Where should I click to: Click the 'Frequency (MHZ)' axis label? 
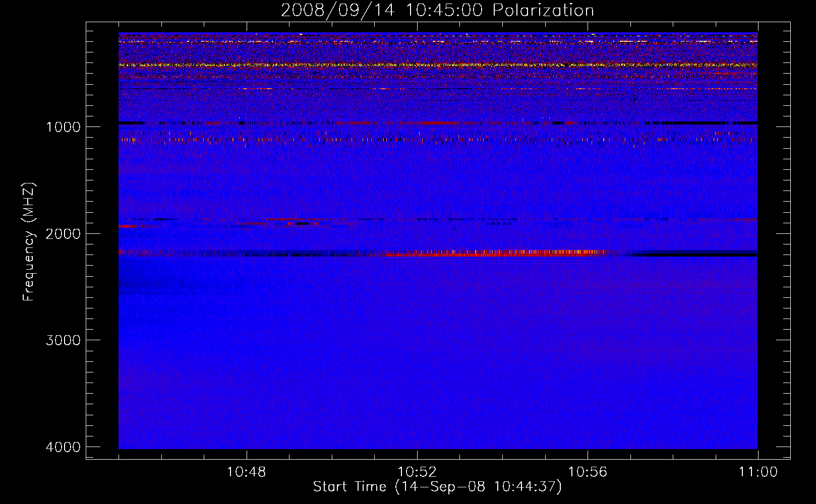point(29,242)
